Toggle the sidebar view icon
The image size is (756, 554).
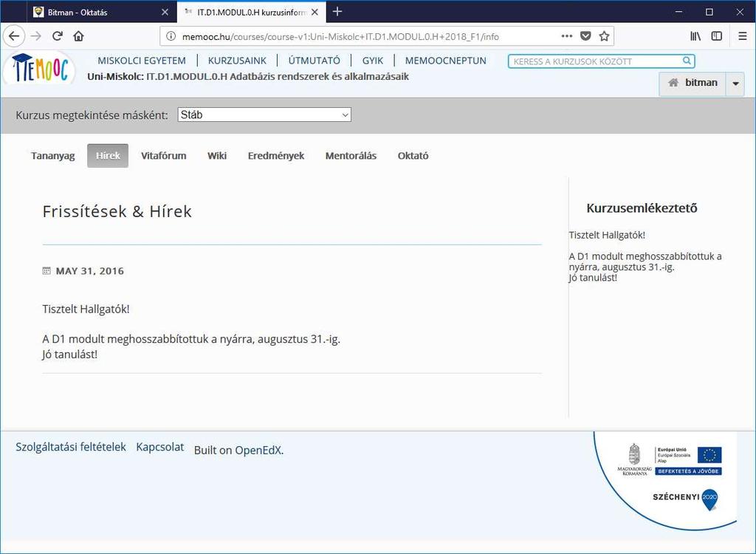[x=717, y=36]
